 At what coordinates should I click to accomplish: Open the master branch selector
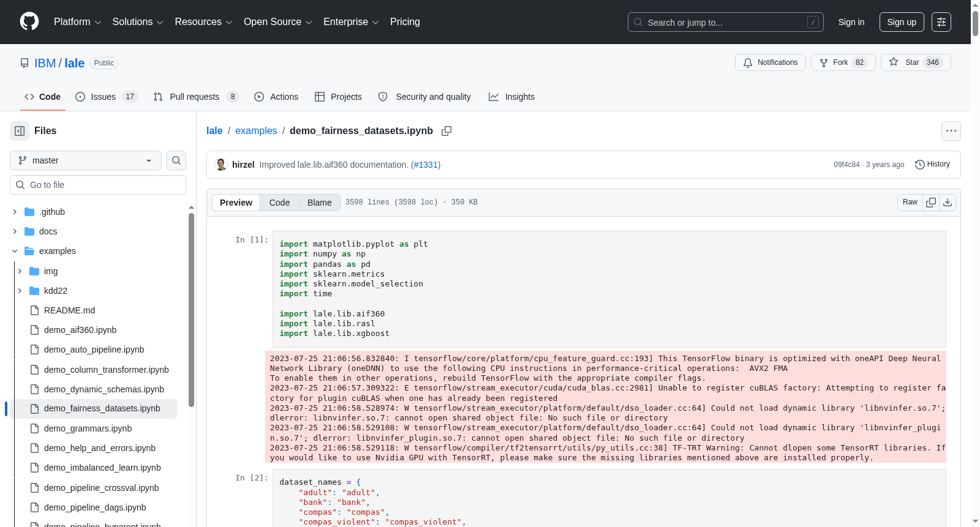(x=86, y=160)
